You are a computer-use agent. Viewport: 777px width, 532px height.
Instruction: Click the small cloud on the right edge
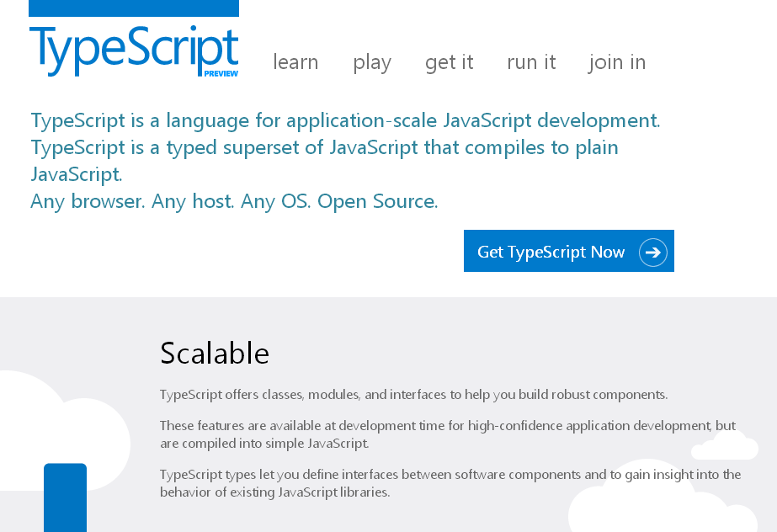(724, 445)
